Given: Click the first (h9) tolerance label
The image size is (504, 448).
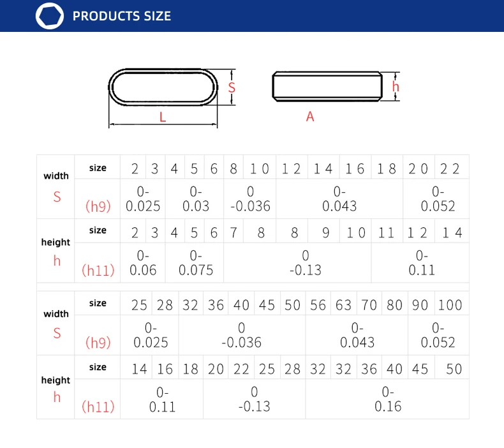Looking at the screenshot, I should click(x=98, y=206).
